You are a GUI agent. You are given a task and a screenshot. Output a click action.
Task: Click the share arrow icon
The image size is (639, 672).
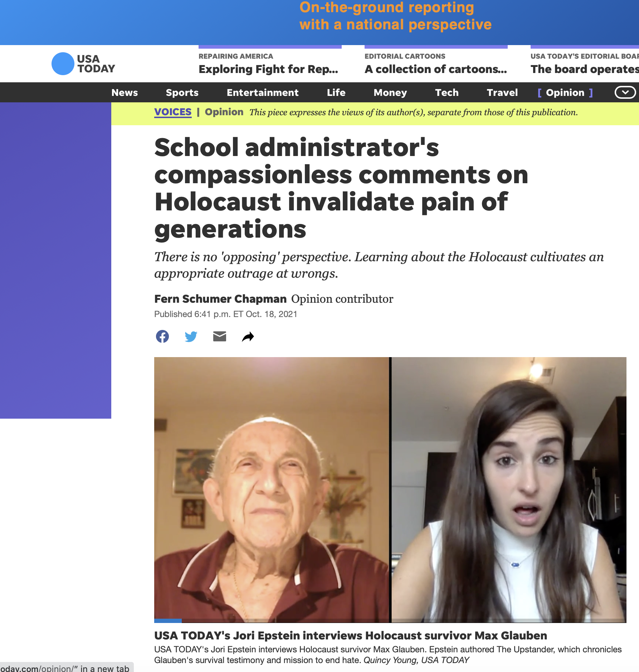coord(248,337)
